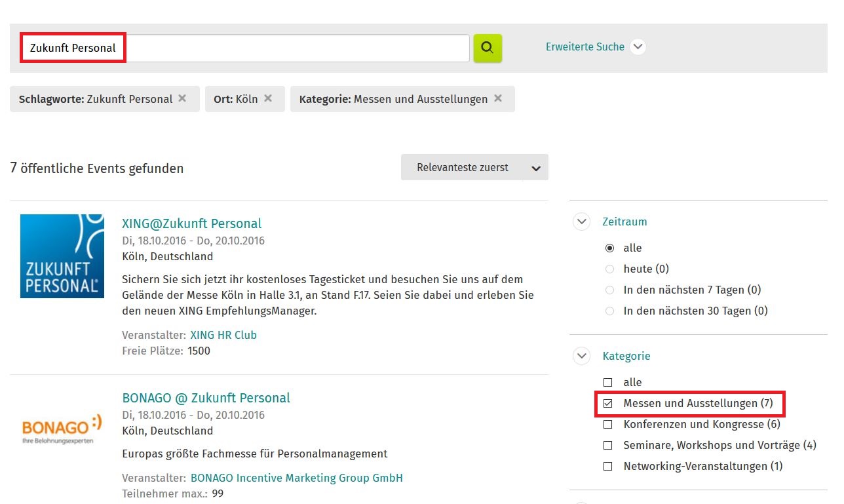The height and width of the screenshot is (504, 844).
Task: Click the green search magnifier button
Action: [x=488, y=48]
